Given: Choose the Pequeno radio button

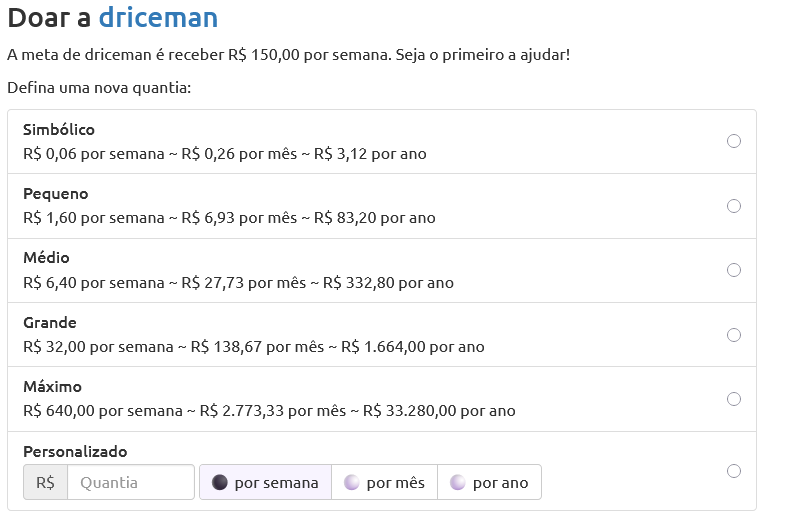Looking at the screenshot, I should pyautogui.click(x=734, y=206).
